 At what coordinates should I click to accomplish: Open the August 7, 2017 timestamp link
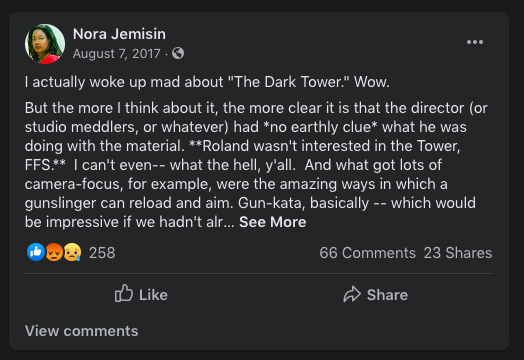pos(117,54)
